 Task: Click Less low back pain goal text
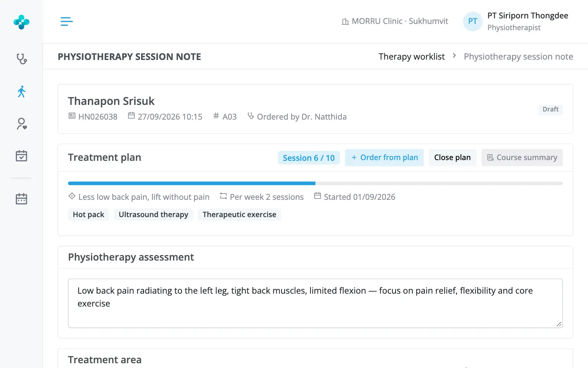[x=144, y=197]
